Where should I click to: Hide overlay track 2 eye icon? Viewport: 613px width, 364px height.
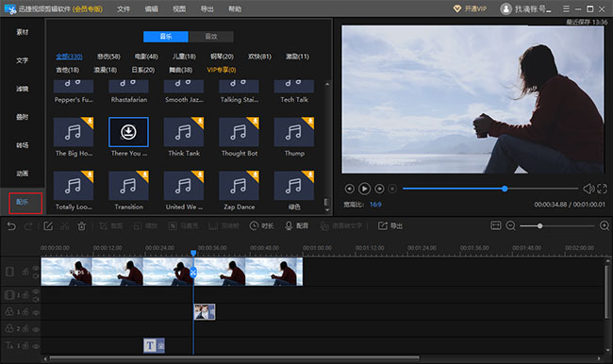36,329
